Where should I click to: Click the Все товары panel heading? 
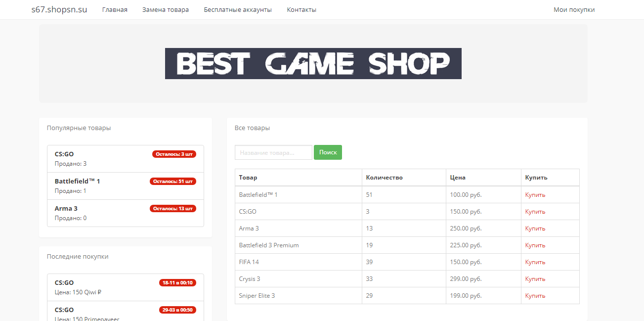click(253, 128)
